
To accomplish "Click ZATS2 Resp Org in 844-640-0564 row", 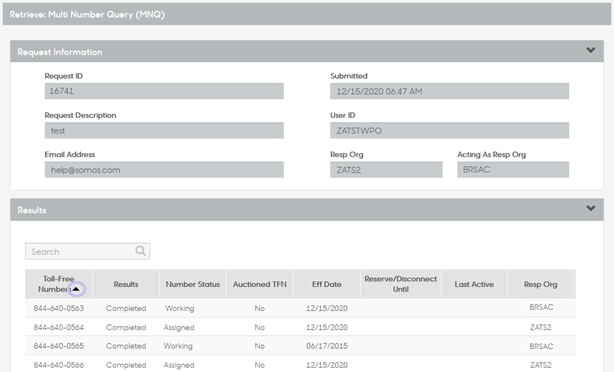I will tap(541, 327).
